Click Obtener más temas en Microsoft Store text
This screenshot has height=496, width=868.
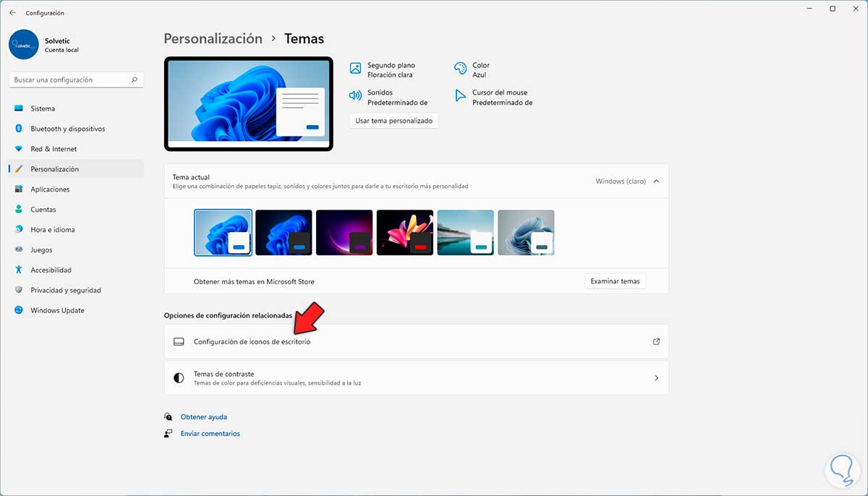(x=254, y=281)
